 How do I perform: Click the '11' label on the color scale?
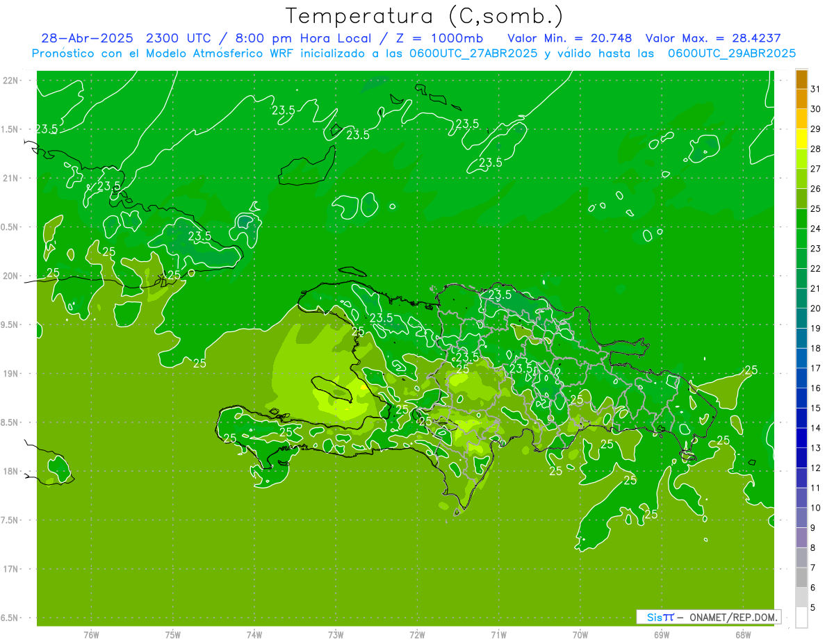click(815, 488)
